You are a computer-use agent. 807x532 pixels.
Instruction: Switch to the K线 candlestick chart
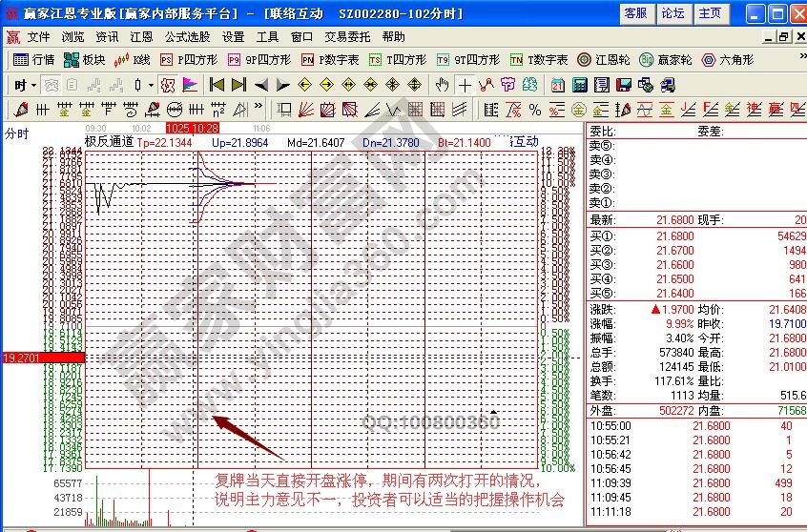tap(133, 60)
